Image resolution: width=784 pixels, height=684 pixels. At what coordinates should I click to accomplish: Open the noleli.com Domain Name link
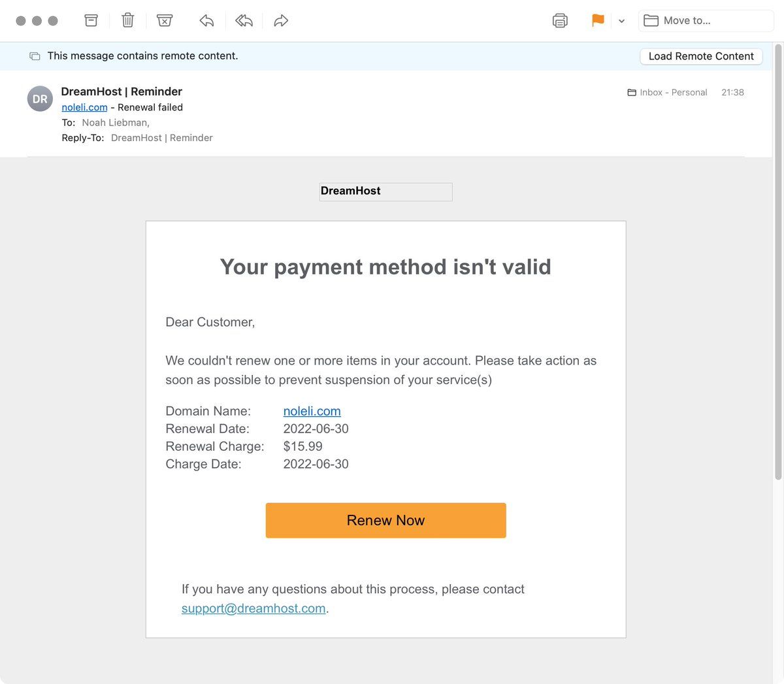pos(312,411)
